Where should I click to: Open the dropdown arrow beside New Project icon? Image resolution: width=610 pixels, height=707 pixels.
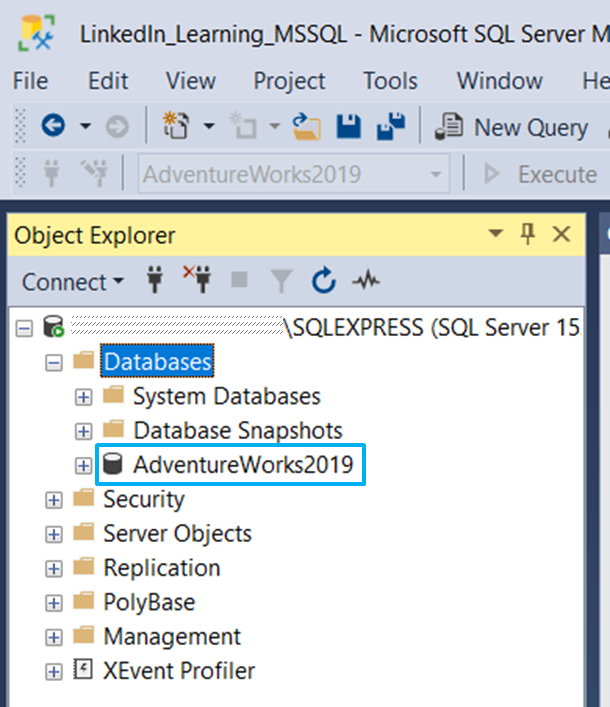pos(209,126)
